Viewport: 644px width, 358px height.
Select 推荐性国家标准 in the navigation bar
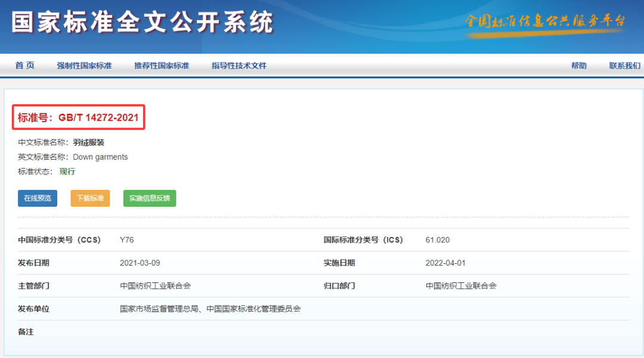[x=162, y=66]
